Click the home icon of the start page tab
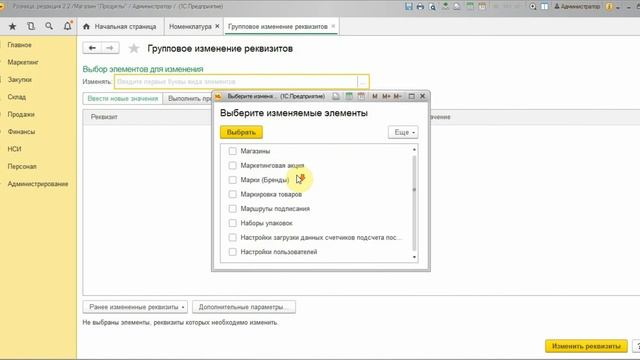The height and width of the screenshot is (360, 640). (x=86, y=27)
